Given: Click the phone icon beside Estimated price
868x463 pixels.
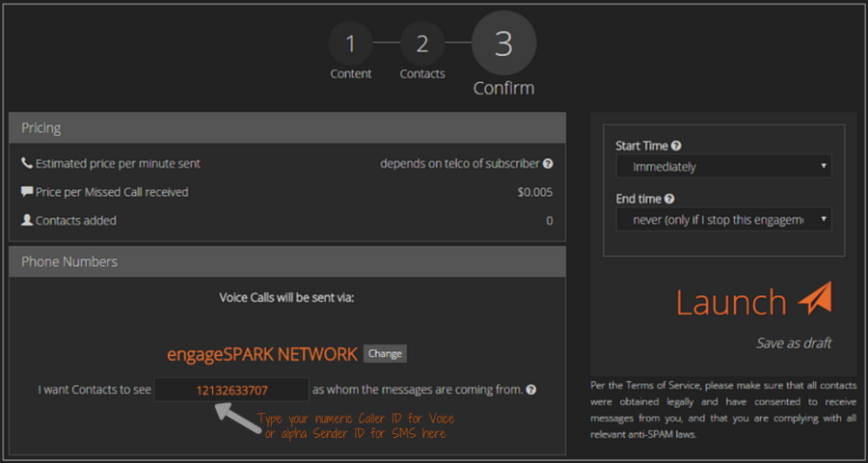Looking at the screenshot, I should click(26, 164).
